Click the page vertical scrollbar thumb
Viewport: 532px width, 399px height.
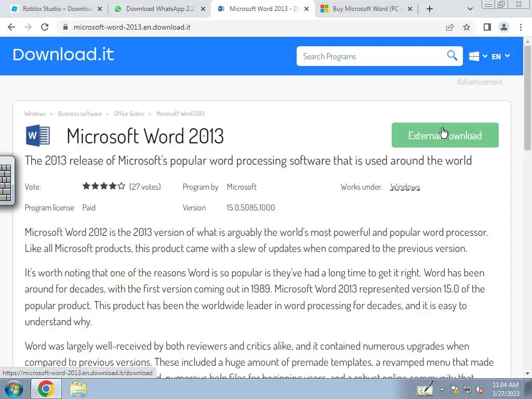click(x=527, y=97)
